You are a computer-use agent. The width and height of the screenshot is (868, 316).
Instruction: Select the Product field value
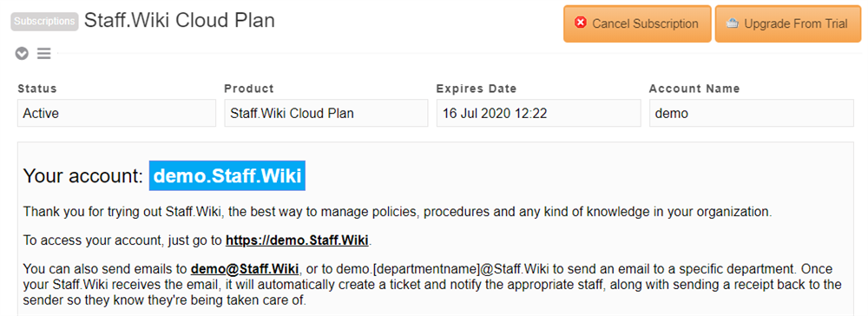pos(326,114)
